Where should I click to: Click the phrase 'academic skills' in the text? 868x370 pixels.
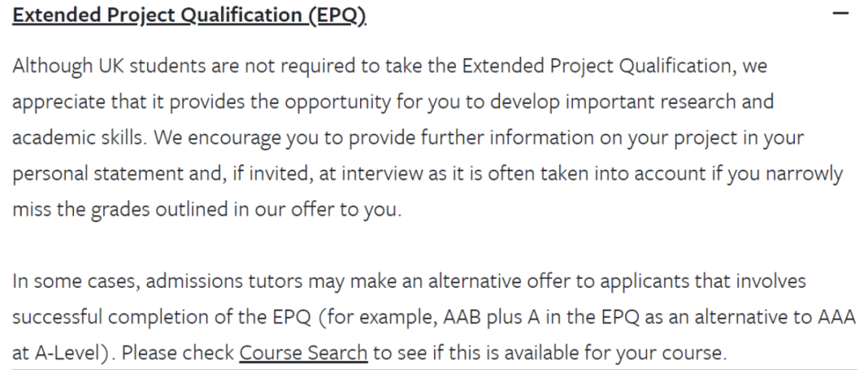point(77,138)
